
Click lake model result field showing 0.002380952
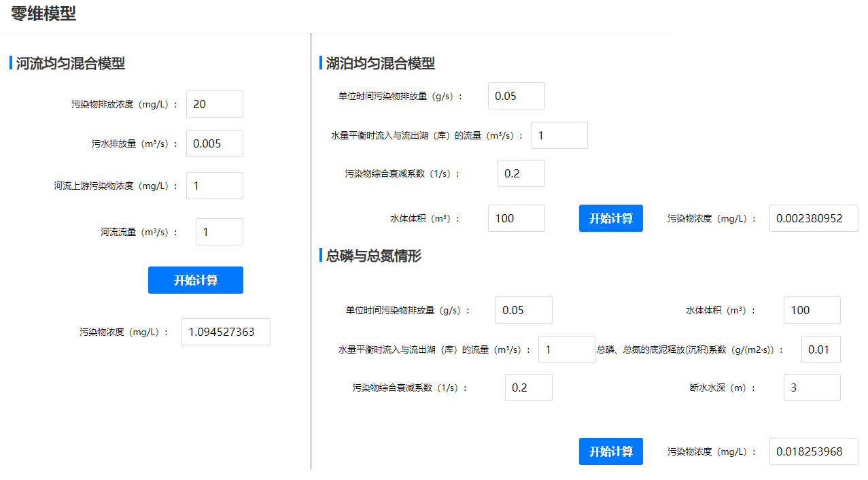pyautogui.click(x=813, y=218)
